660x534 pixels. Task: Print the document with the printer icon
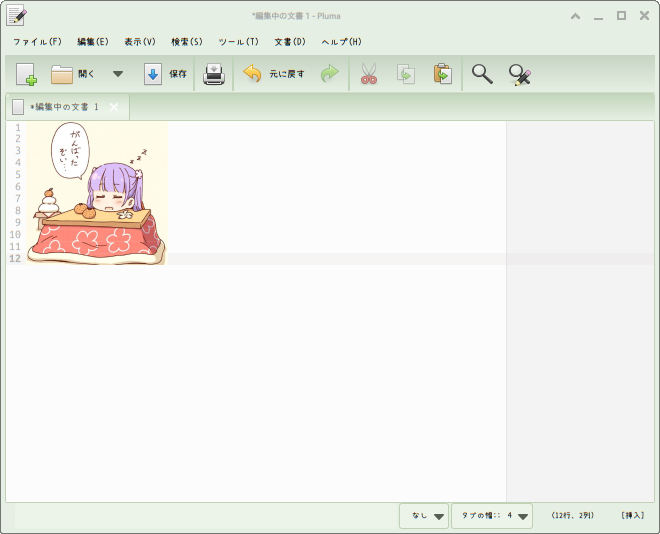(214, 74)
